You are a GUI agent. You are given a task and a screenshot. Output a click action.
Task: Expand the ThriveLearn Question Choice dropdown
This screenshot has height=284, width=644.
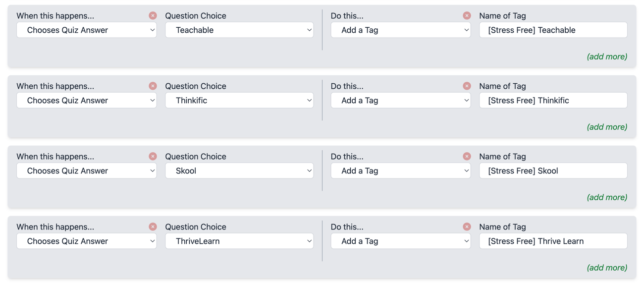click(x=239, y=241)
